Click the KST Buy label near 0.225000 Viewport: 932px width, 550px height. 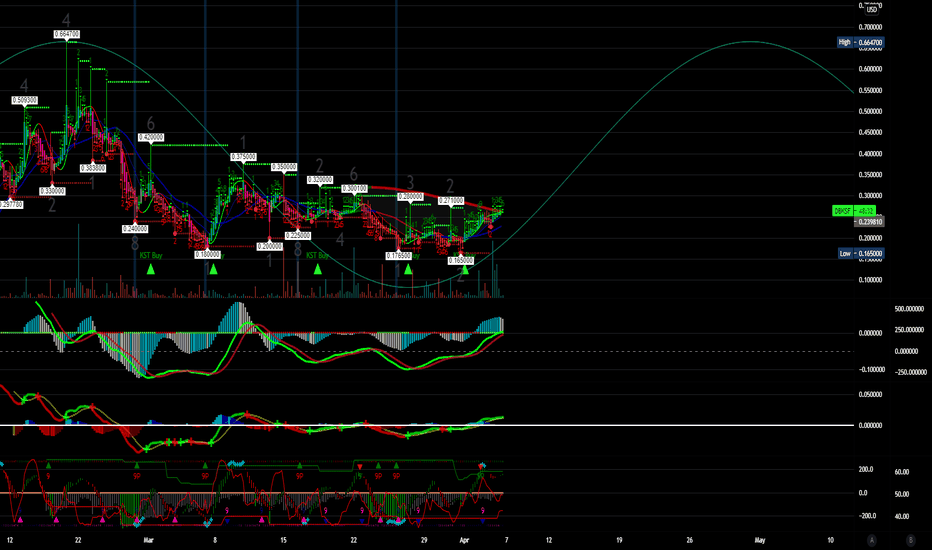coord(317,256)
